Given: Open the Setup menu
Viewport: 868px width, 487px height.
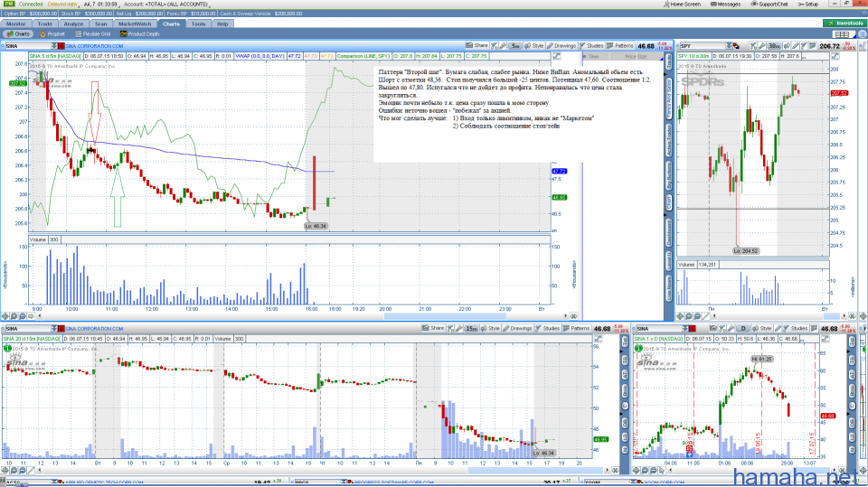Looking at the screenshot, I should [808, 4].
